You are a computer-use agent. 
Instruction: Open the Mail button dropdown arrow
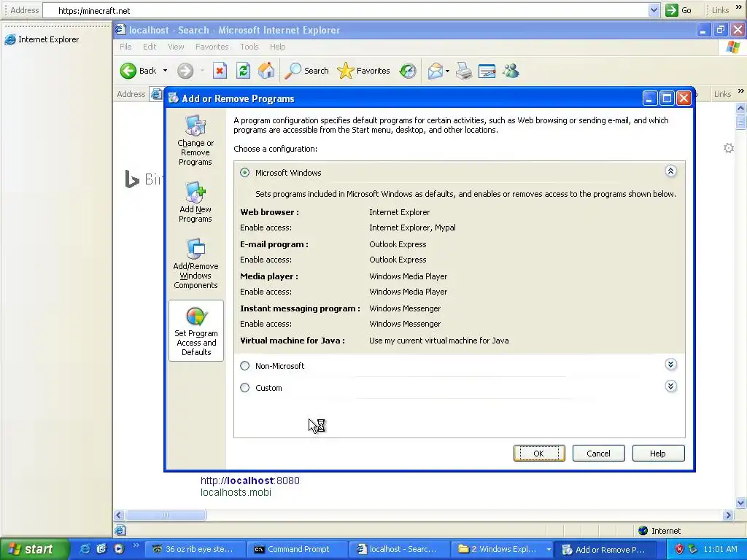point(447,71)
